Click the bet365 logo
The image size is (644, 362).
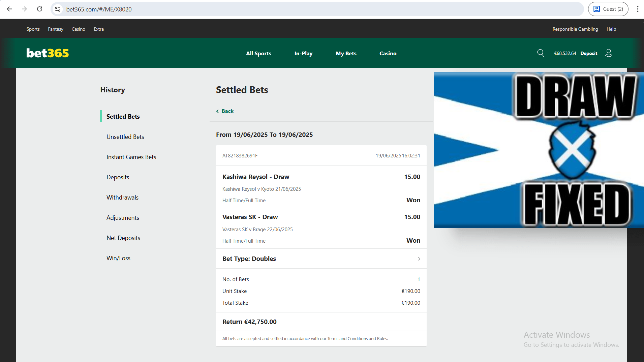(x=48, y=53)
